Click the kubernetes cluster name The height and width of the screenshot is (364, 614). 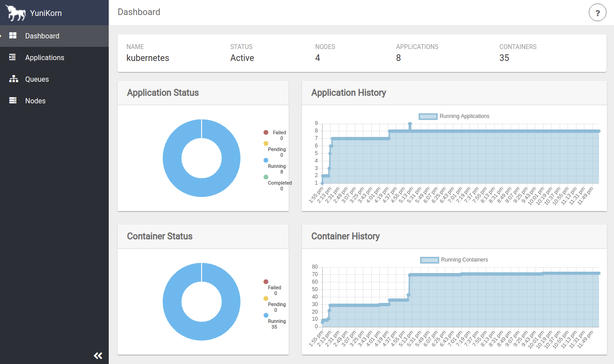point(148,58)
